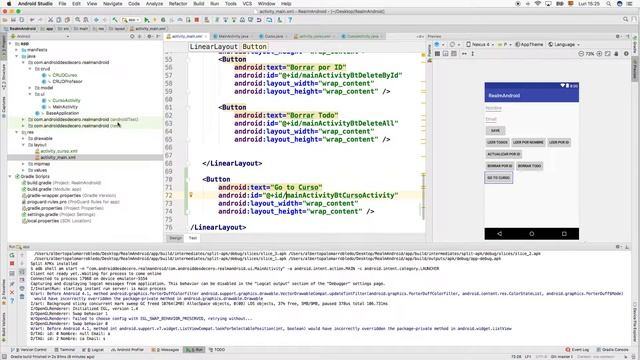Cut selection with the scissors icon
Viewport: 640px width, 360px height.
(51, 20)
